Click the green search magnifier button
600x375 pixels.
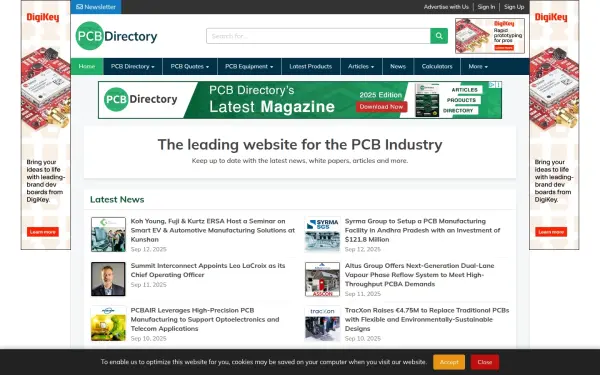[x=439, y=36]
